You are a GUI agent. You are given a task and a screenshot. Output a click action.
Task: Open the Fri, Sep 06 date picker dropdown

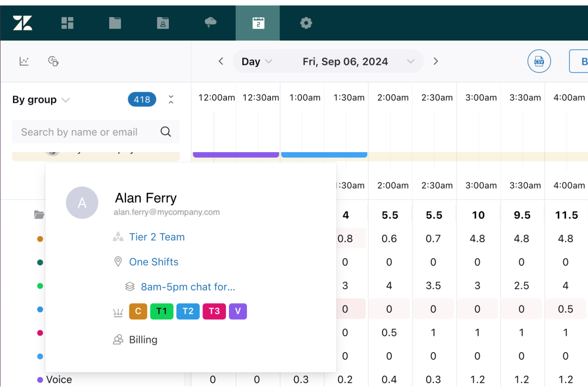pos(410,61)
